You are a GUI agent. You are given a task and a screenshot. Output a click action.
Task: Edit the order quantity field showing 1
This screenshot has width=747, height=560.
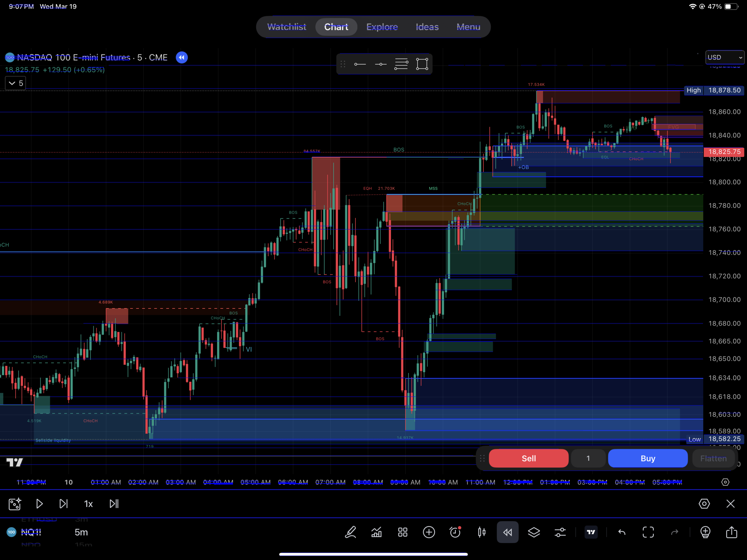click(588, 458)
